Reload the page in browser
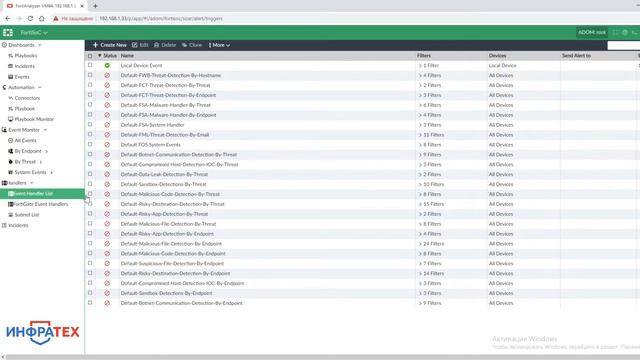Viewport: 640px width, 360px height. coord(30,18)
